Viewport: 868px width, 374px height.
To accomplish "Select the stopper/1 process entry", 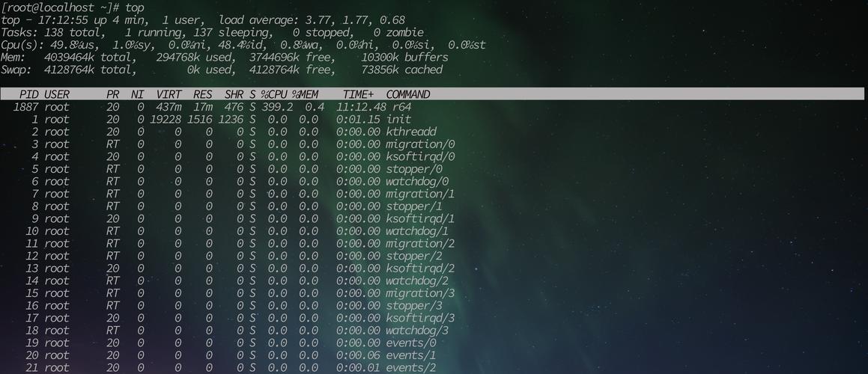I will (414, 206).
